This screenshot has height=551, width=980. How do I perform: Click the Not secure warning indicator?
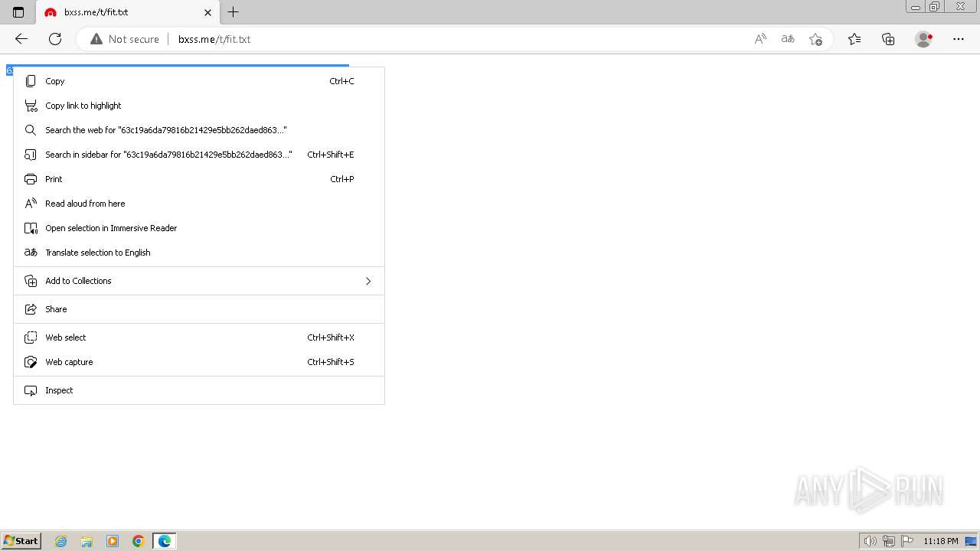click(x=125, y=39)
